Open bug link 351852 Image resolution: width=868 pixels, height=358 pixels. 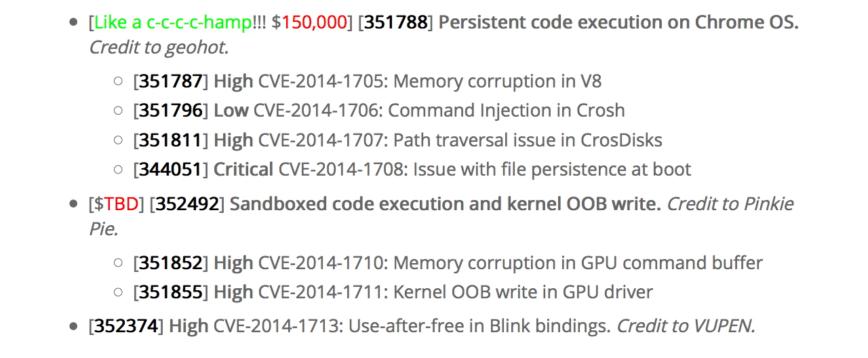[x=171, y=263]
